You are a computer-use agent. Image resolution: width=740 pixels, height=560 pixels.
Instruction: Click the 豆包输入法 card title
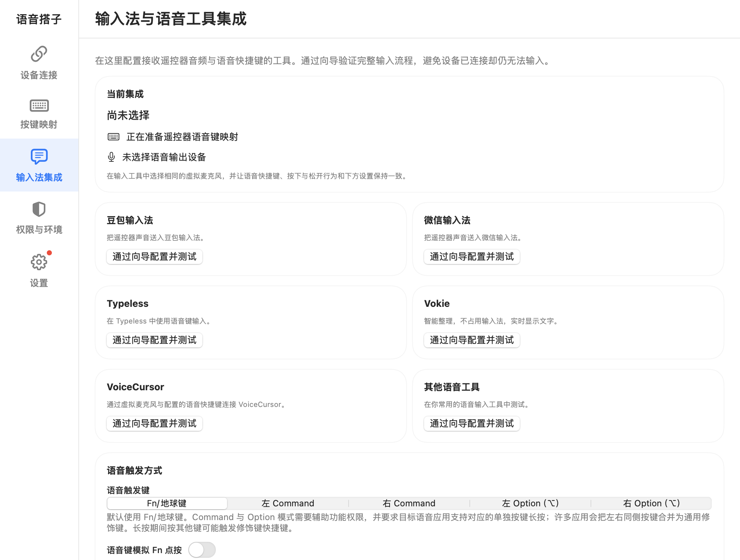(130, 220)
